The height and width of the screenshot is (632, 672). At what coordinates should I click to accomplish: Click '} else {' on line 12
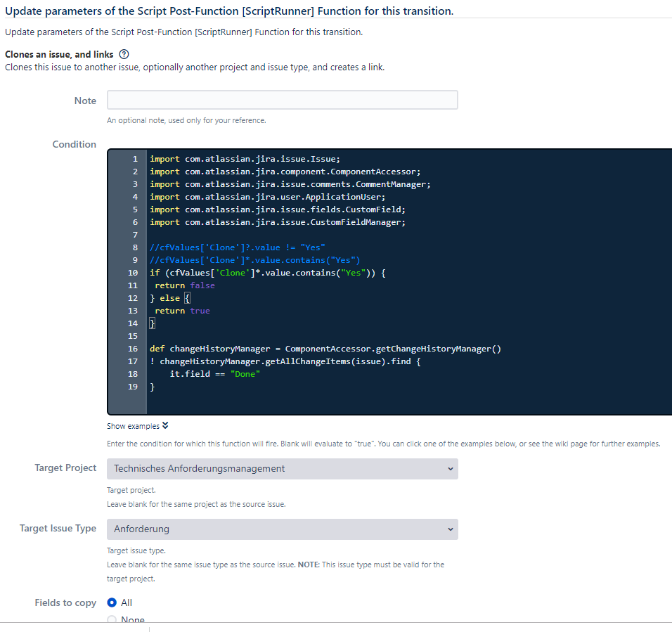coord(169,298)
